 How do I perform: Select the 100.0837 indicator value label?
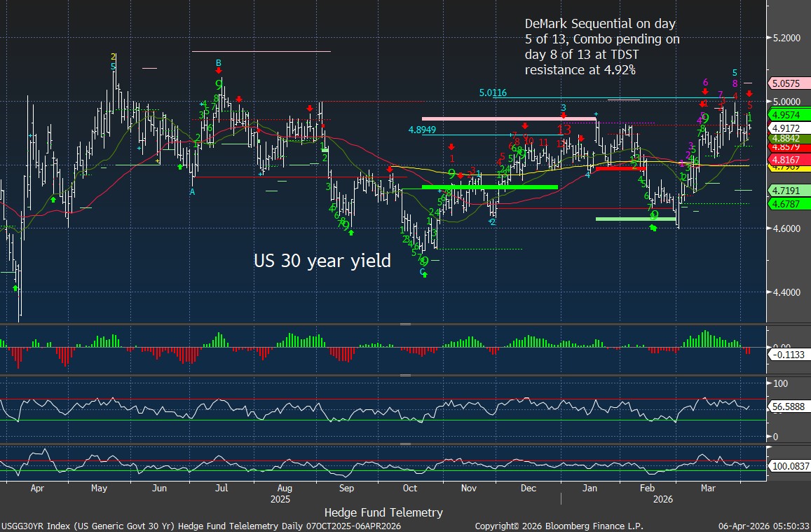(x=788, y=465)
